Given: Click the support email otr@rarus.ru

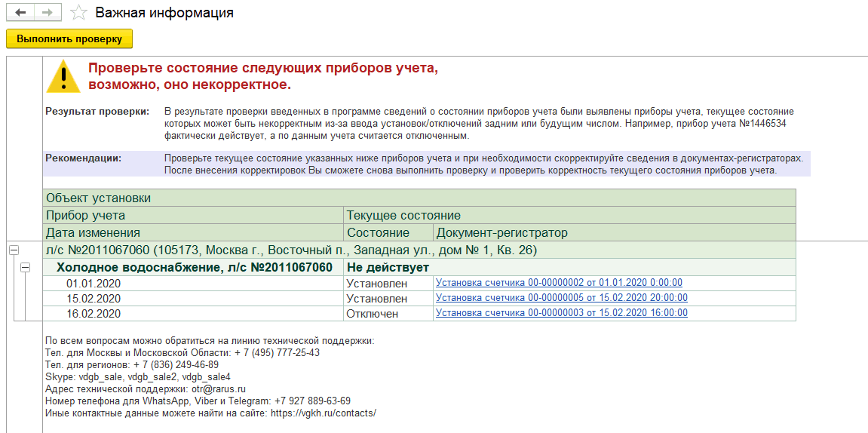Looking at the screenshot, I should (x=219, y=388).
